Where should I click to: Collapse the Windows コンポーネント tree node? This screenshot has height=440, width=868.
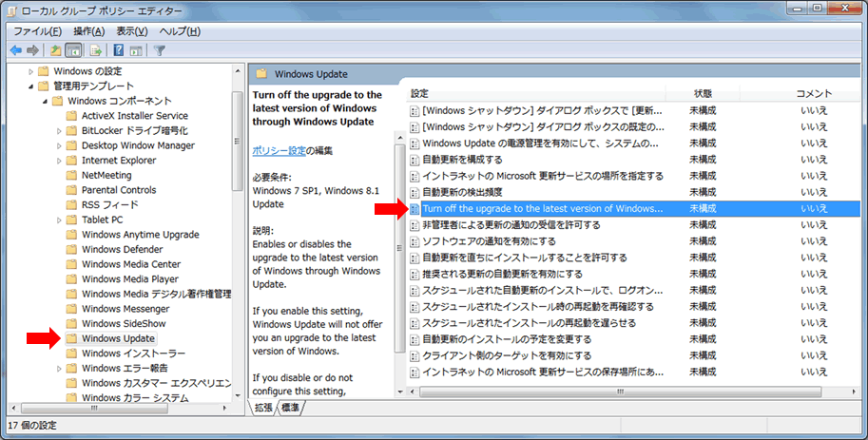pos(45,102)
